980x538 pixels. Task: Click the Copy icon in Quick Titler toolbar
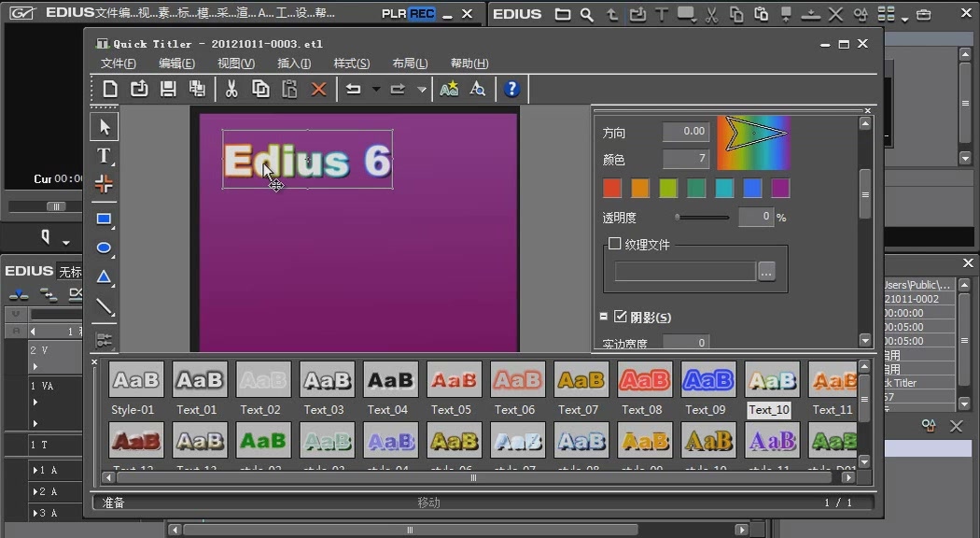(260, 89)
